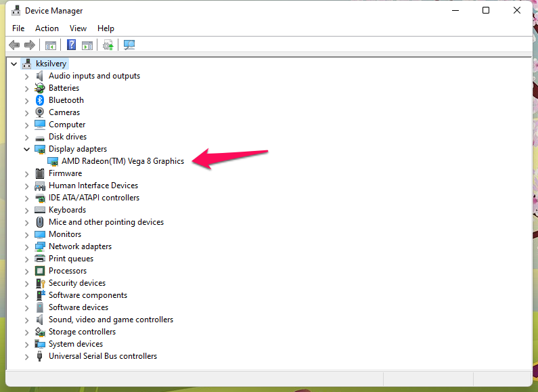Select the Print queues label
The width and height of the screenshot is (538, 392).
pos(71,259)
